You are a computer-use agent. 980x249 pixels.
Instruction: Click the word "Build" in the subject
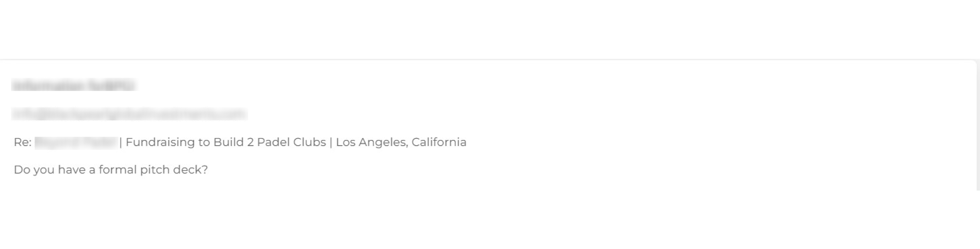point(228,142)
